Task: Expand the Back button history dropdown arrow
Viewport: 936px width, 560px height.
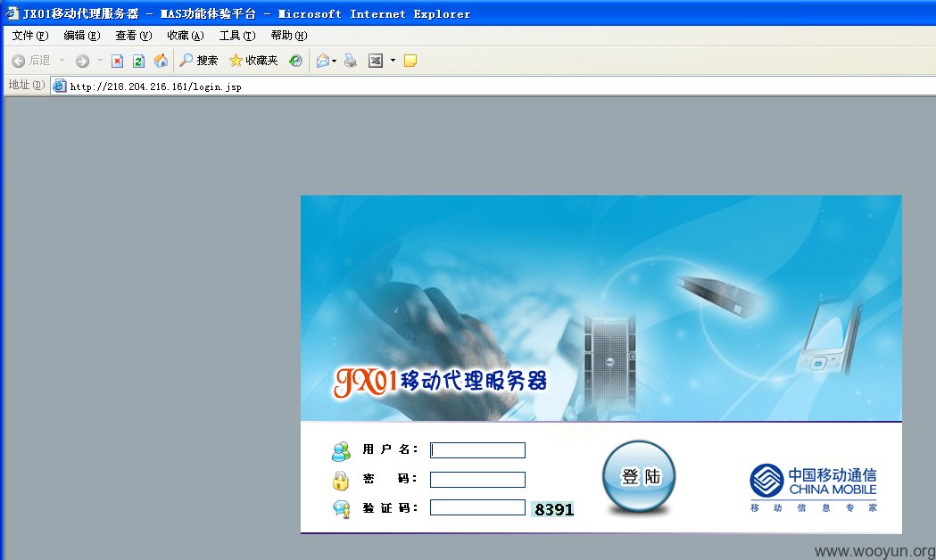Action: (62, 61)
